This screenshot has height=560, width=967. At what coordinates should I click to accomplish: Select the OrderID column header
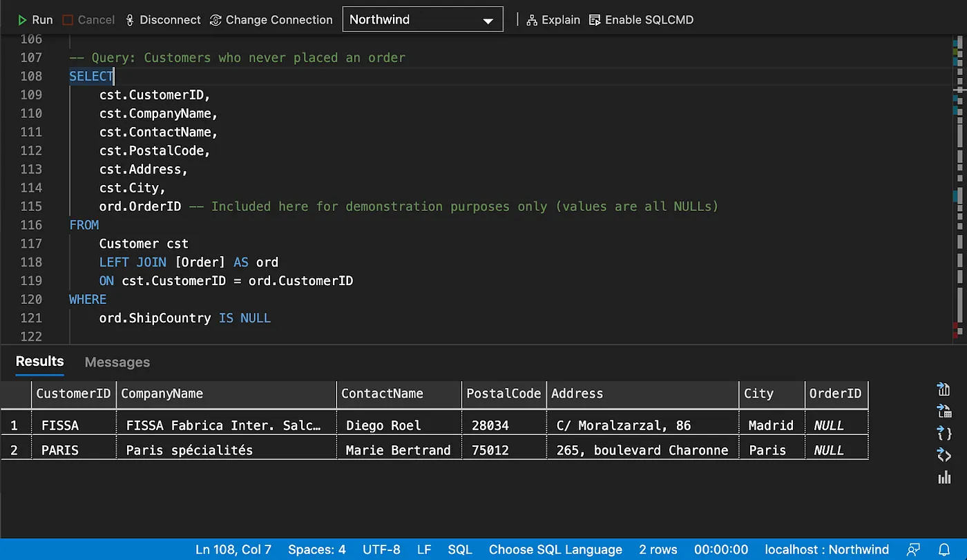click(836, 394)
